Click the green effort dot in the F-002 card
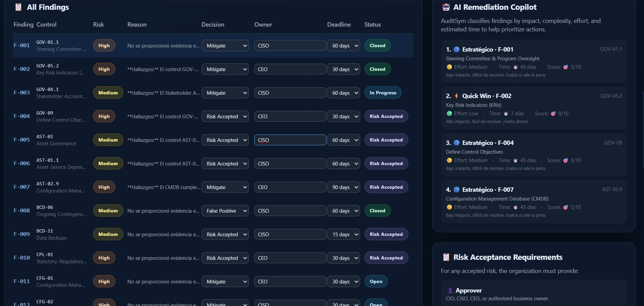Screen dimensions: 644x306 point(449,114)
